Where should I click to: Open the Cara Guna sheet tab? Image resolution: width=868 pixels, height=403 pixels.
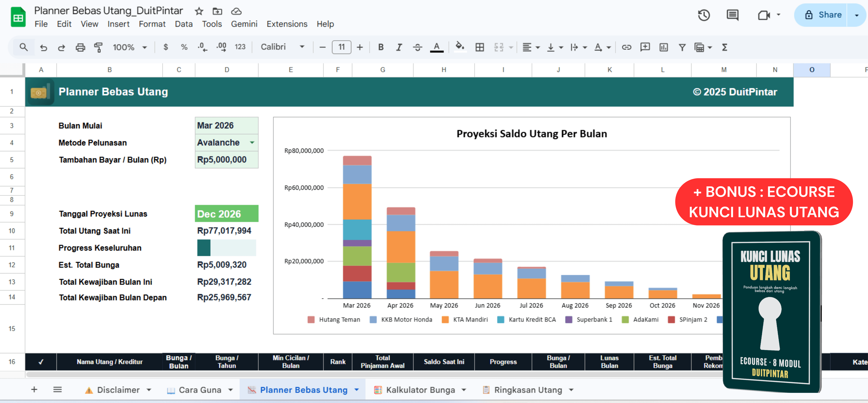pyautogui.click(x=200, y=390)
